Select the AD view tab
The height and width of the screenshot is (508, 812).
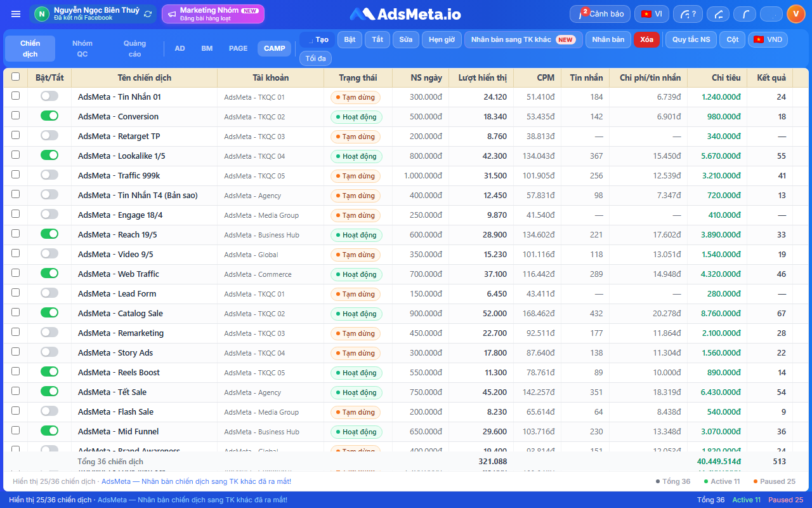click(180, 48)
